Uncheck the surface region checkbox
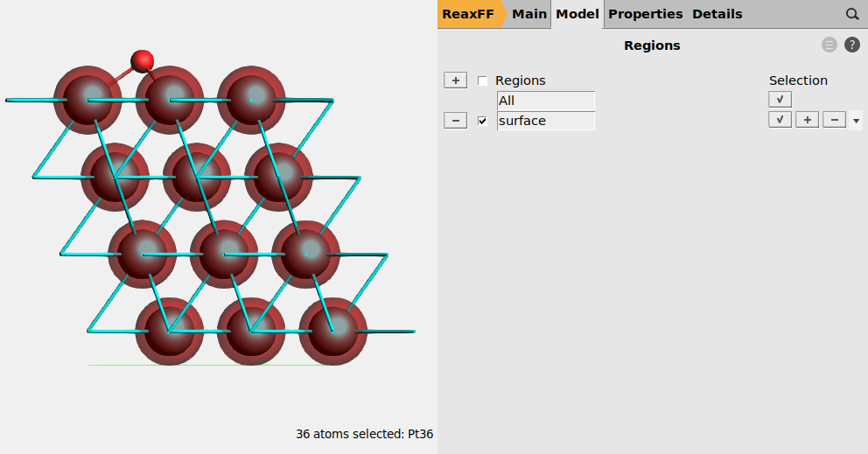The width and height of the screenshot is (868, 454). click(x=483, y=121)
